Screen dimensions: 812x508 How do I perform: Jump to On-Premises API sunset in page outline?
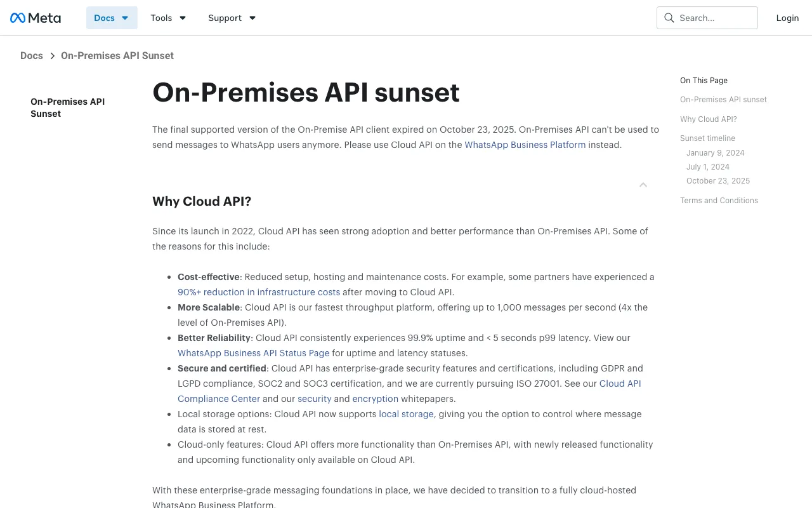(x=723, y=100)
